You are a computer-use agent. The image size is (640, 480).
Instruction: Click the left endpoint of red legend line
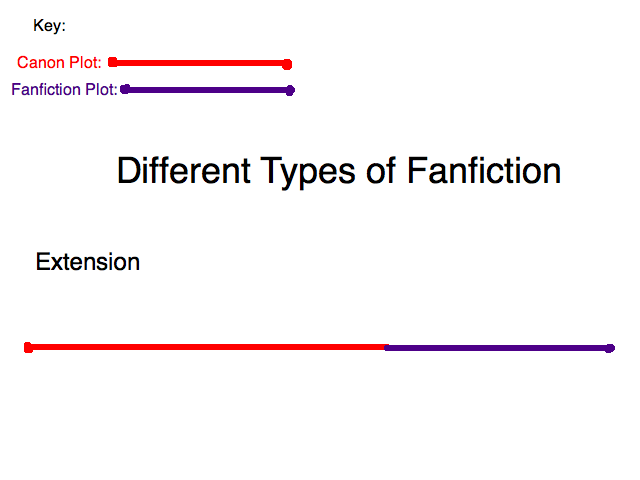(x=113, y=62)
